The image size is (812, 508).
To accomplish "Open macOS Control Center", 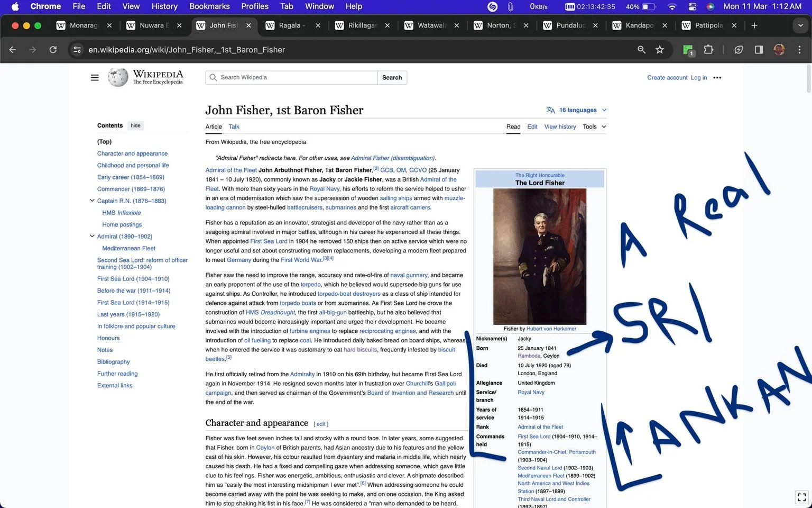I will click(x=692, y=6).
